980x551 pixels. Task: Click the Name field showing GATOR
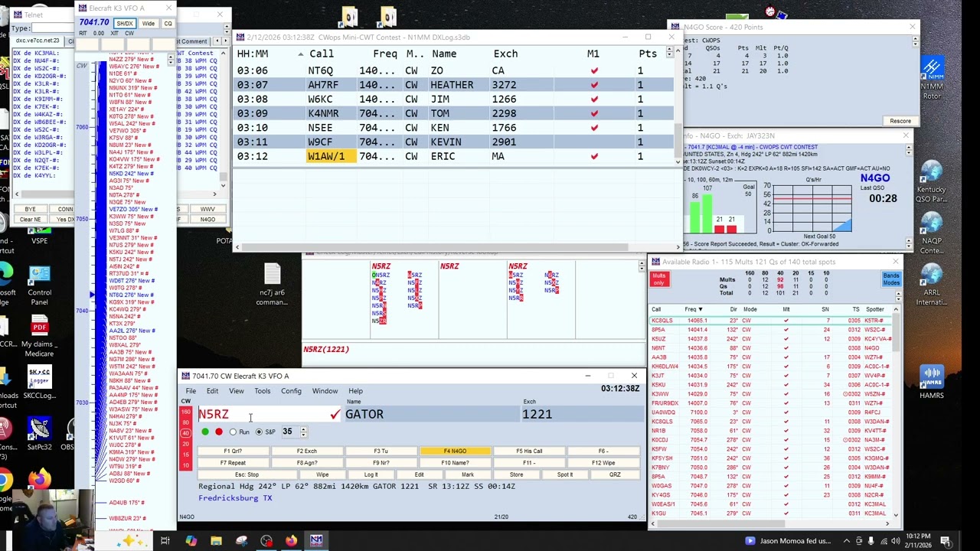pos(431,414)
